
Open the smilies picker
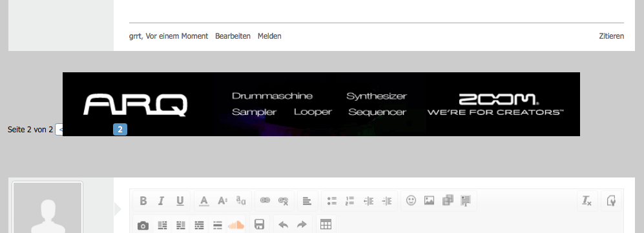pyautogui.click(x=411, y=201)
